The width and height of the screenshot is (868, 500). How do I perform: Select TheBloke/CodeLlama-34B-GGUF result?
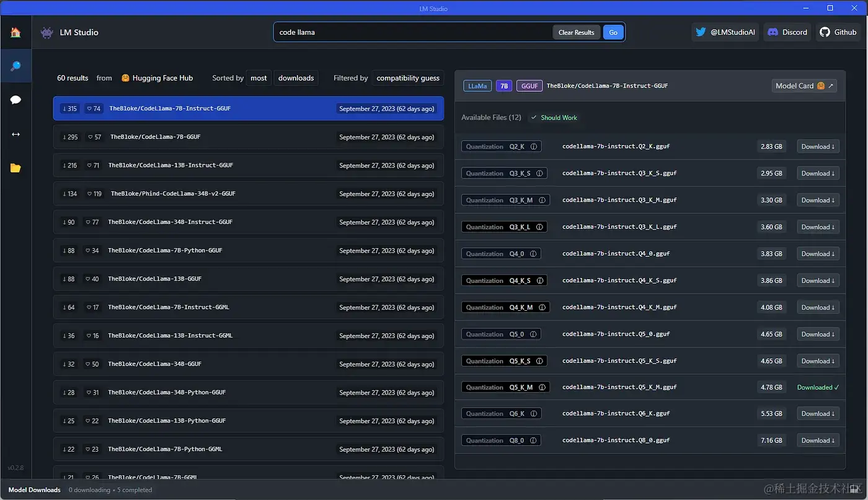249,364
